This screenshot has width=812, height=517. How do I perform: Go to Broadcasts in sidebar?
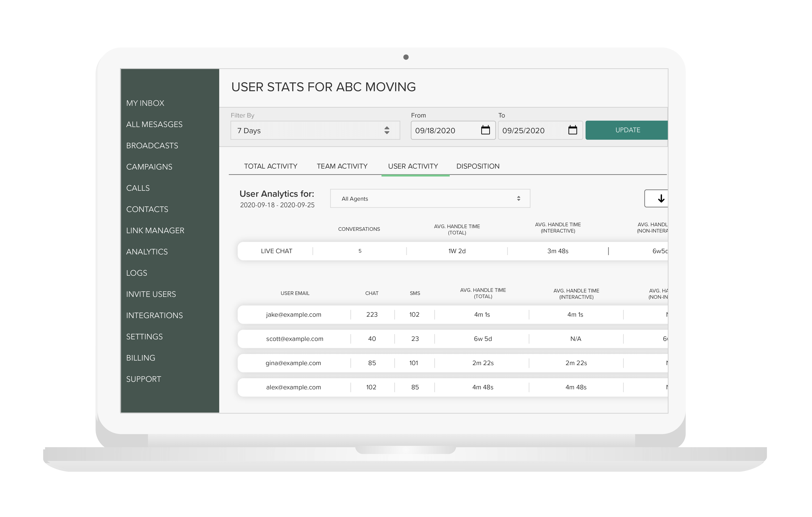click(152, 146)
